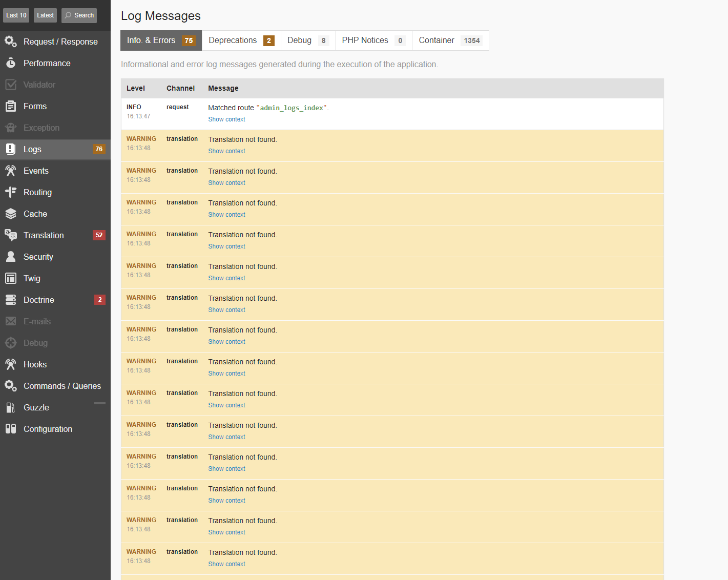Viewport: 728px width, 580px height.
Task: Switch to the Info. & Errors tab
Action: pos(161,40)
